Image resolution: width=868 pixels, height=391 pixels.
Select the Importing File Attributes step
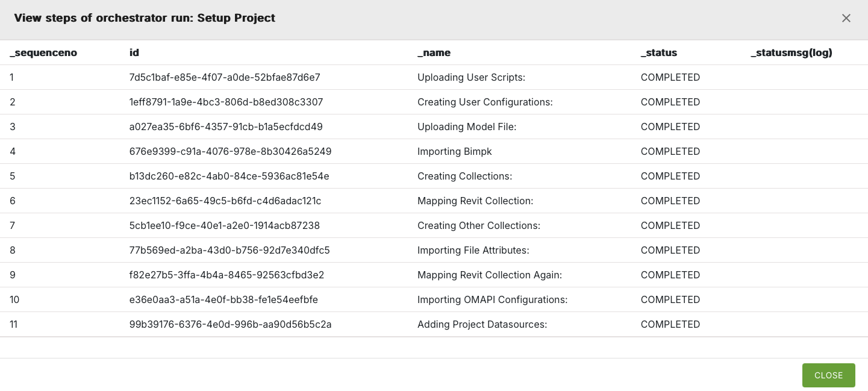point(473,250)
